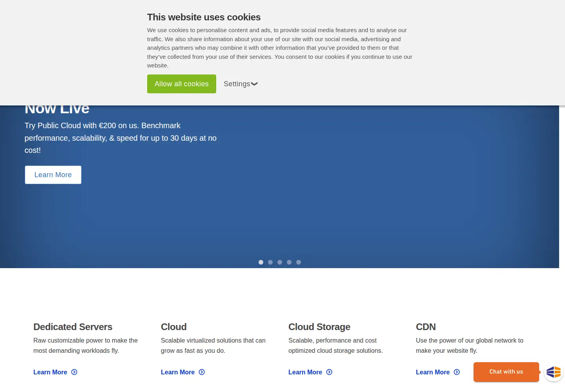
Task: Click the striped chat logo icon
Action: point(554,372)
